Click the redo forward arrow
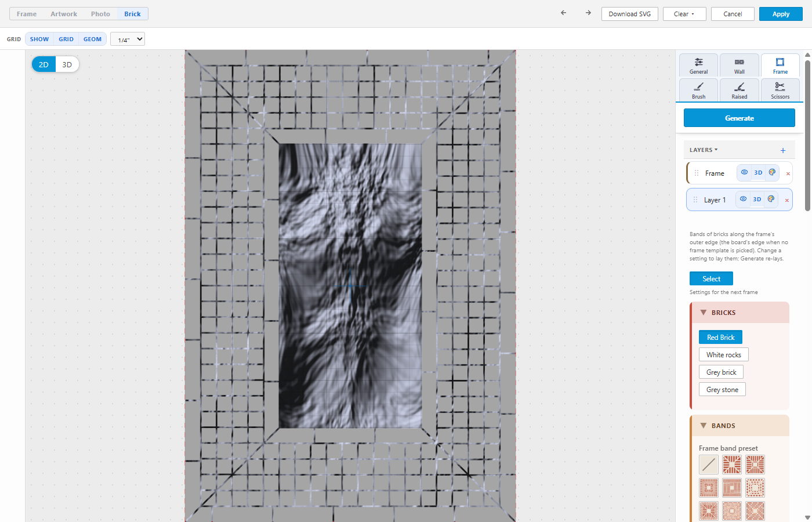Screen dimensions: 812x522 588,13
